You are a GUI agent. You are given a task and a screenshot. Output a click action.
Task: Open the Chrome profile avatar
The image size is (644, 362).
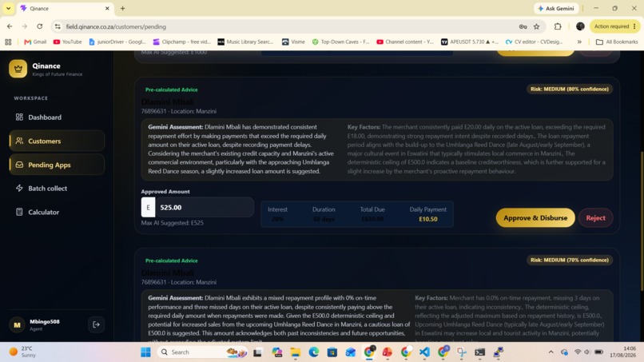click(580, 26)
